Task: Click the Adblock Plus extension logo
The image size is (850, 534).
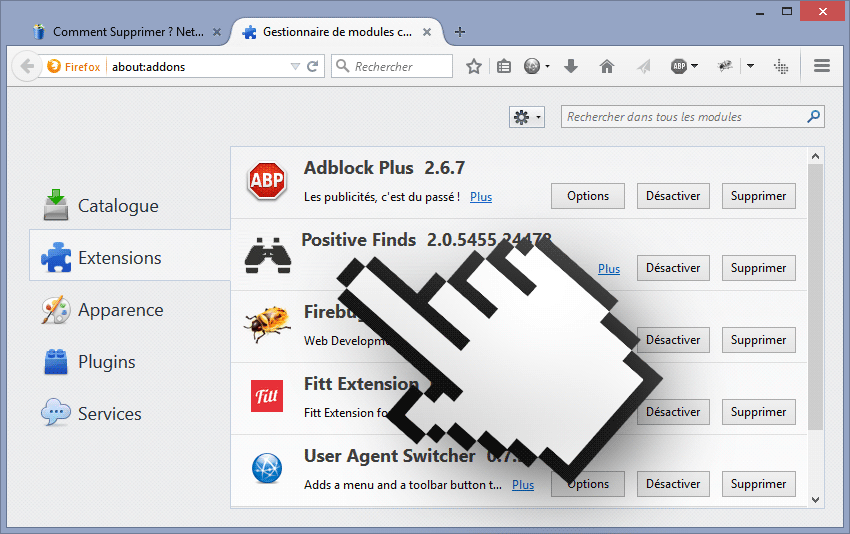Action: [x=267, y=181]
